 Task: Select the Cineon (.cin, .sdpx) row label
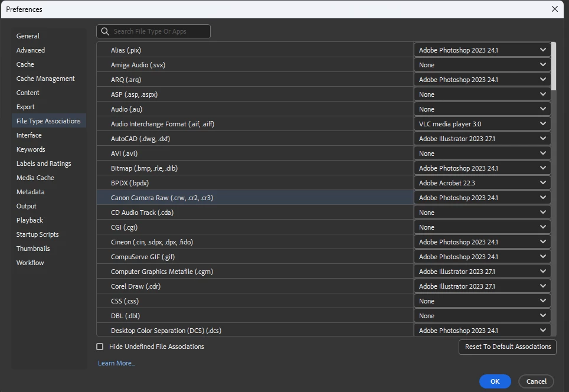click(x=152, y=242)
